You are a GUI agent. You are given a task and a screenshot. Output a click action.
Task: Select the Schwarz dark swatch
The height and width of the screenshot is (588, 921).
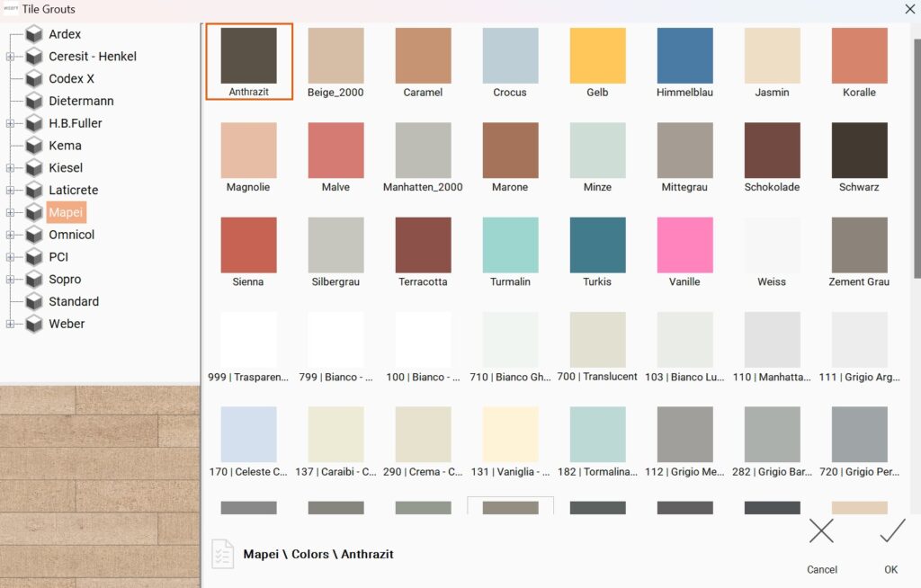(x=859, y=150)
